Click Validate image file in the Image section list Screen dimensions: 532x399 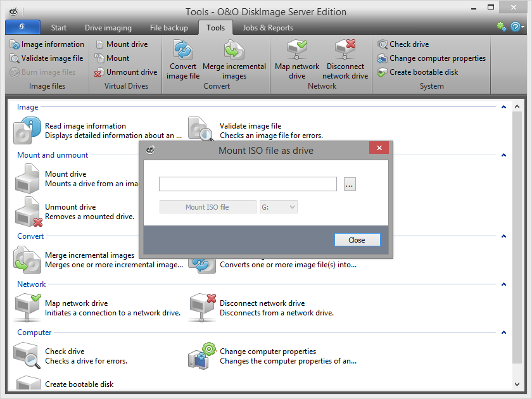pos(255,130)
